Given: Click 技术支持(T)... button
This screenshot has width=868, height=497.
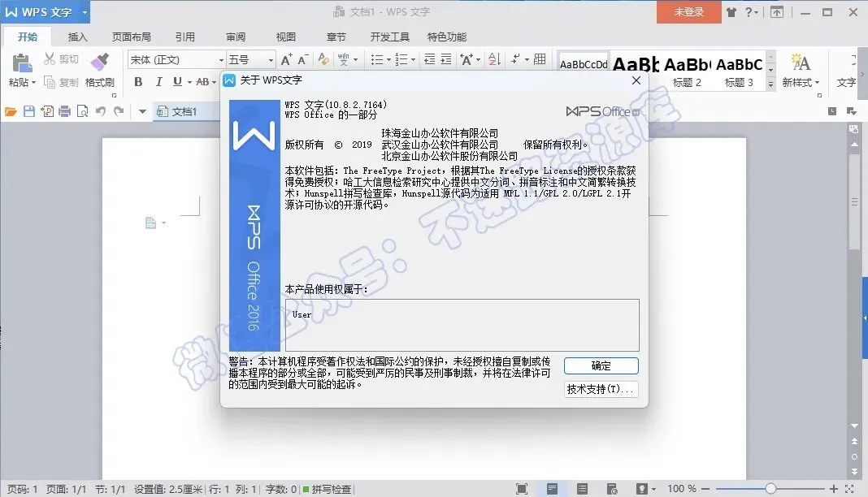Looking at the screenshot, I should click(601, 389).
